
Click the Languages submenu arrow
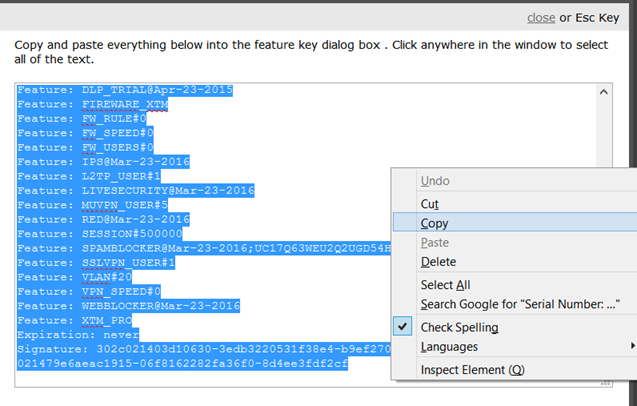(633, 346)
